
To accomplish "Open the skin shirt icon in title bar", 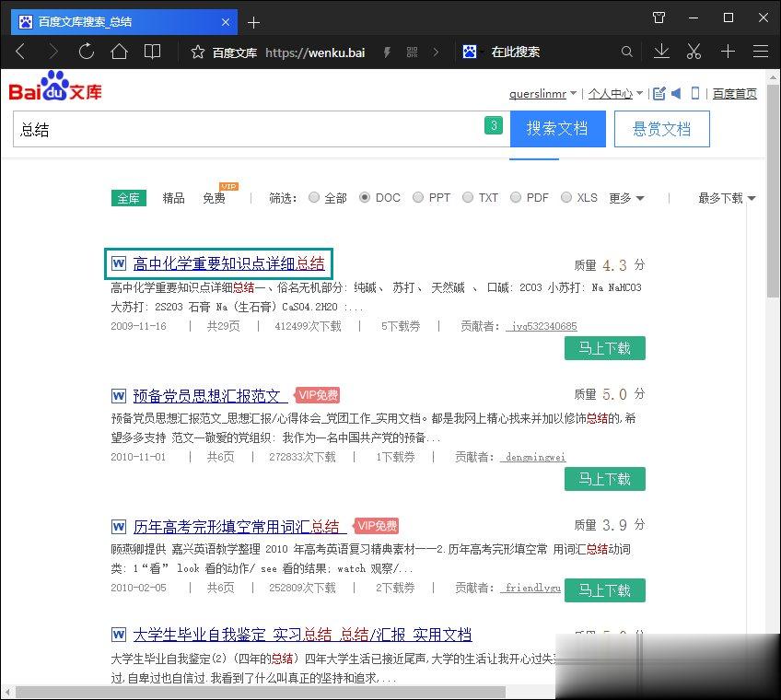I will (x=659, y=17).
